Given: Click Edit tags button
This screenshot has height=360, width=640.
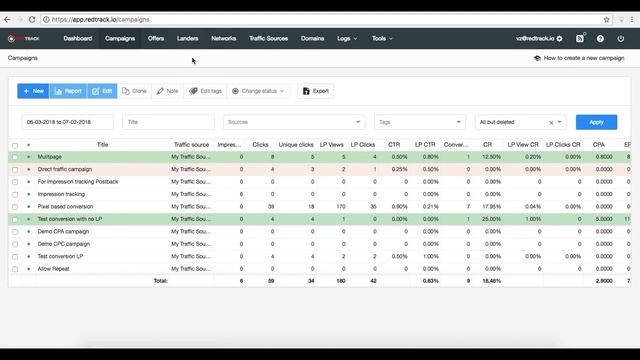Looking at the screenshot, I should [205, 91].
